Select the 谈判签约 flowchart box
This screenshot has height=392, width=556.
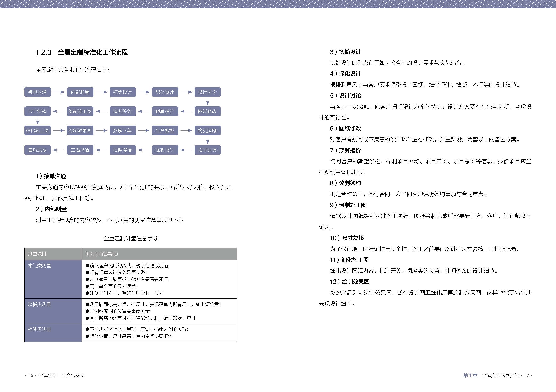coord(122,111)
